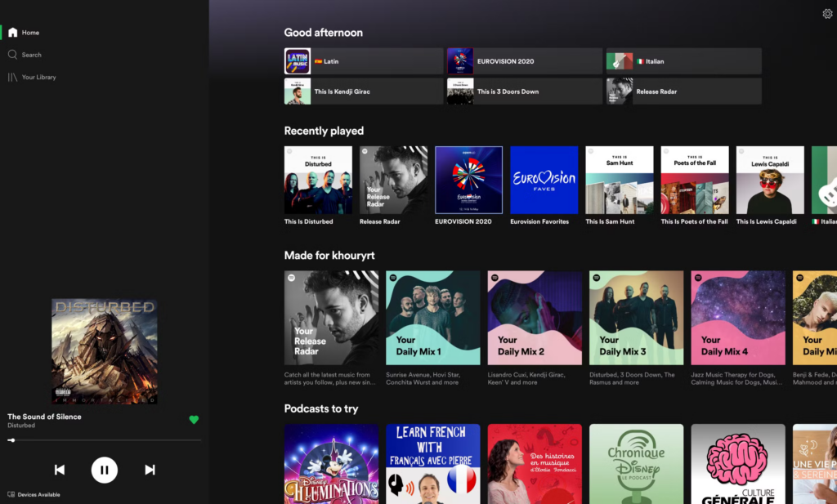Open Culture Générale podcast cover

pyautogui.click(x=738, y=464)
